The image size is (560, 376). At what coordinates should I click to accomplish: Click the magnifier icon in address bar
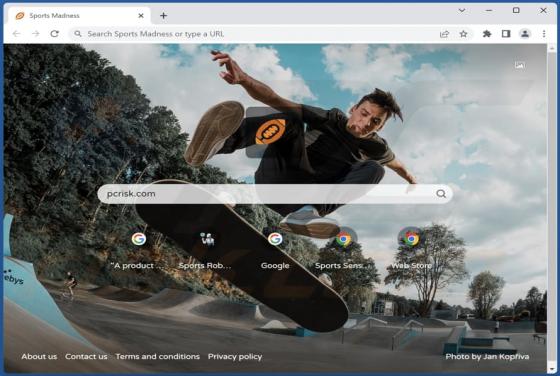pyautogui.click(x=78, y=34)
